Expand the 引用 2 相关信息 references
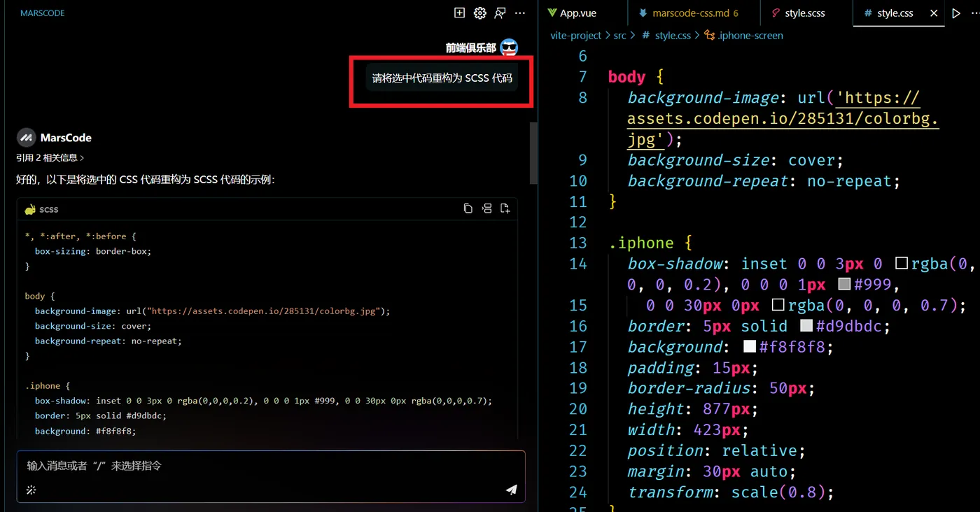 50,158
